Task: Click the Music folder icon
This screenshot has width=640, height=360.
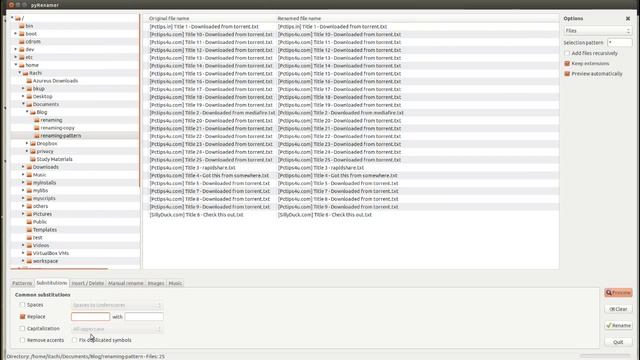Action: coord(29,175)
